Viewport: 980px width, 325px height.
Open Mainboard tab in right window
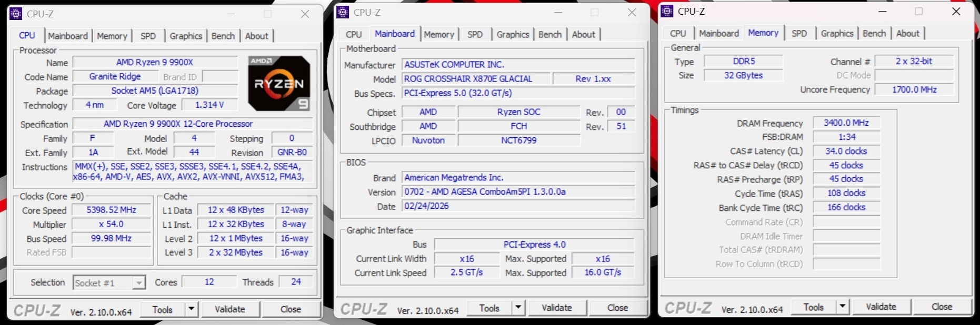719,33
